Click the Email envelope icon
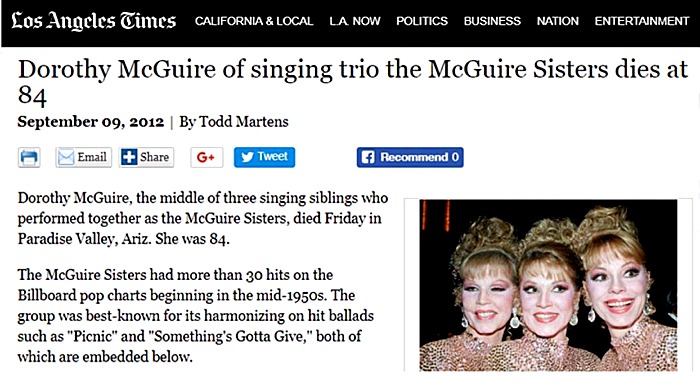Screen dimensions: 700x392 tap(66, 158)
